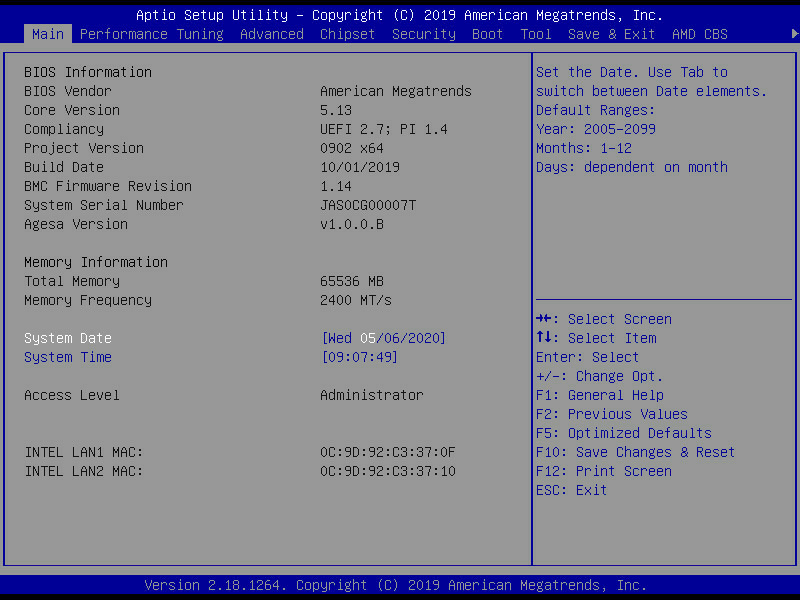Switch to the Main tab

point(48,34)
